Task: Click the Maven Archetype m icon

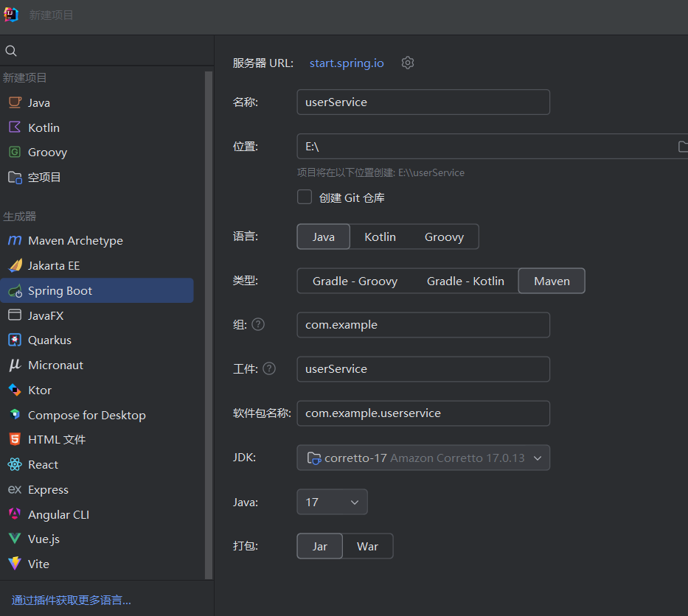Action: pyautogui.click(x=15, y=240)
